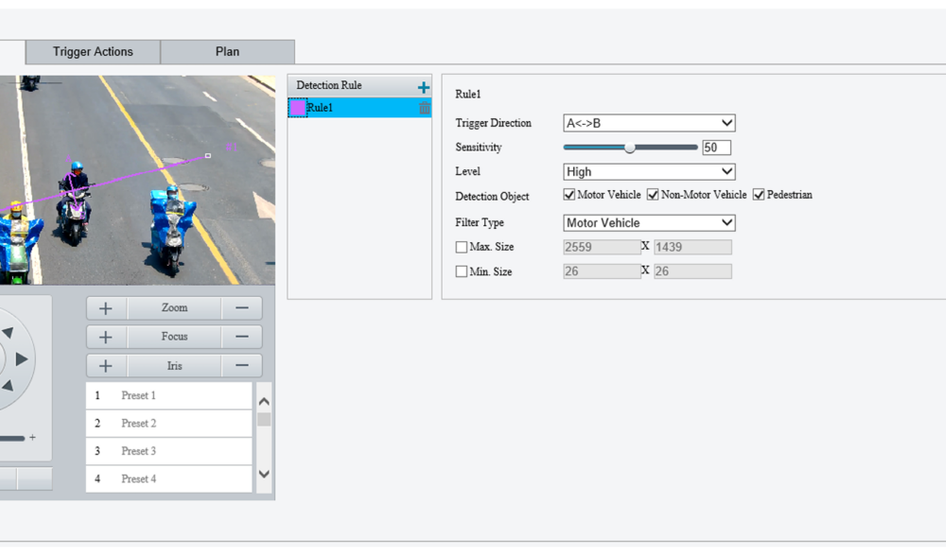Click the Zoom label button
This screenshot has height=560, width=946.
[174, 308]
